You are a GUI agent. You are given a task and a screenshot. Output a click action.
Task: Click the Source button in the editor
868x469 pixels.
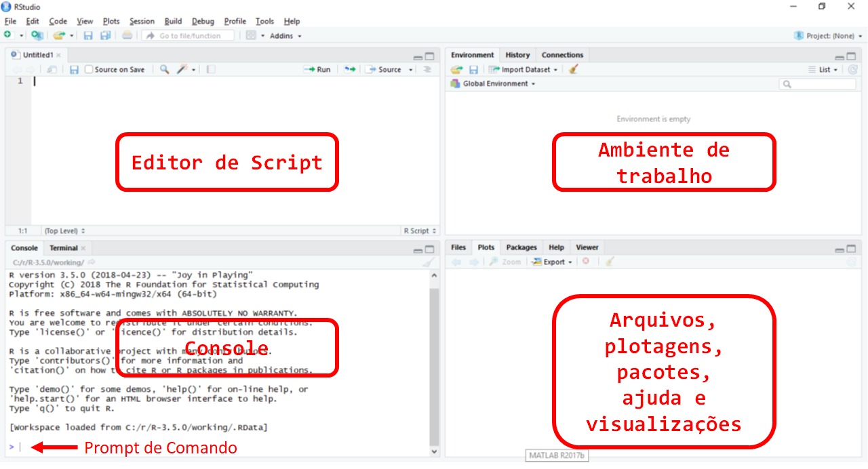[385, 69]
